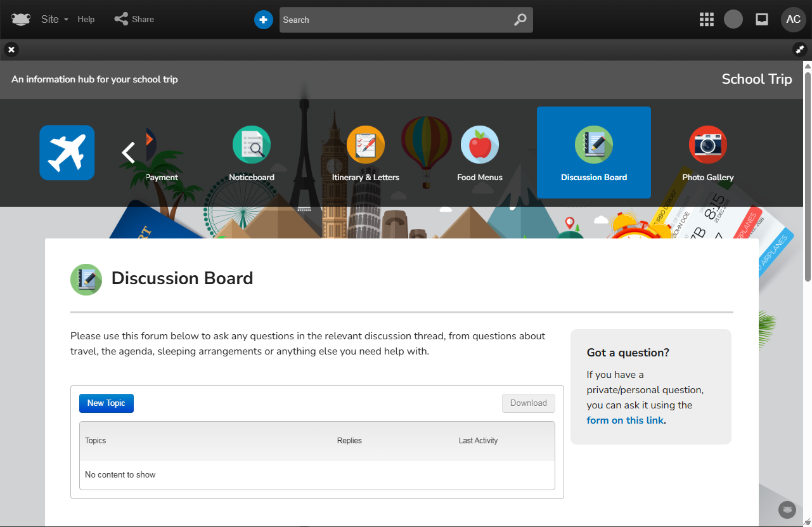Click the Share button

[x=134, y=20]
